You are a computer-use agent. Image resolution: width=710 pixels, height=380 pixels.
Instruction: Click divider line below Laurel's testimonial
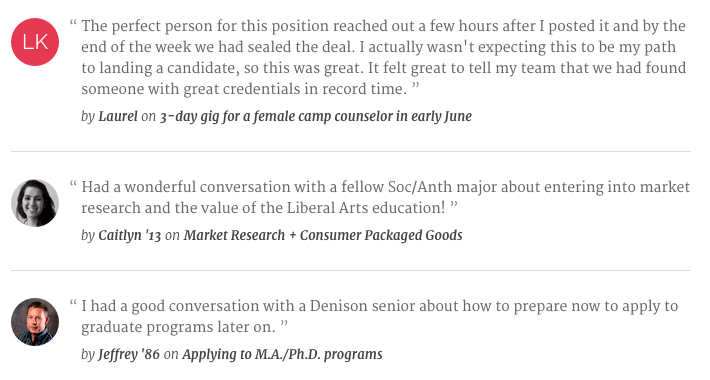click(x=351, y=151)
